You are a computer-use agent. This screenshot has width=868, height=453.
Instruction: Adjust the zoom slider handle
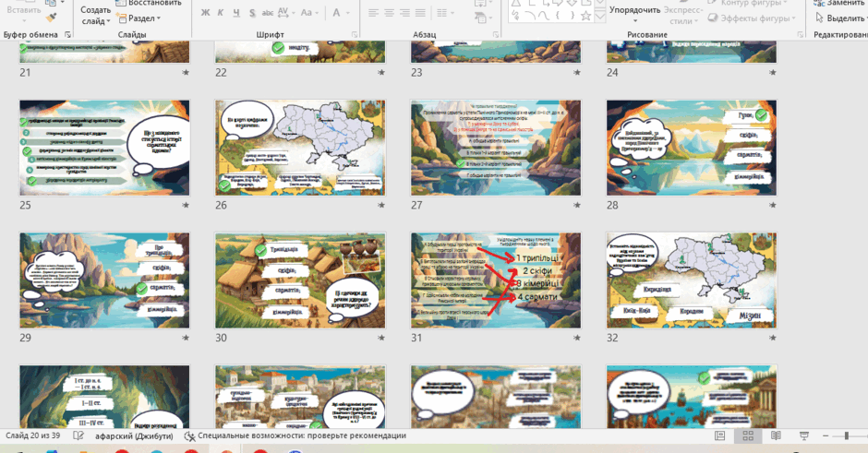click(847, 435)
